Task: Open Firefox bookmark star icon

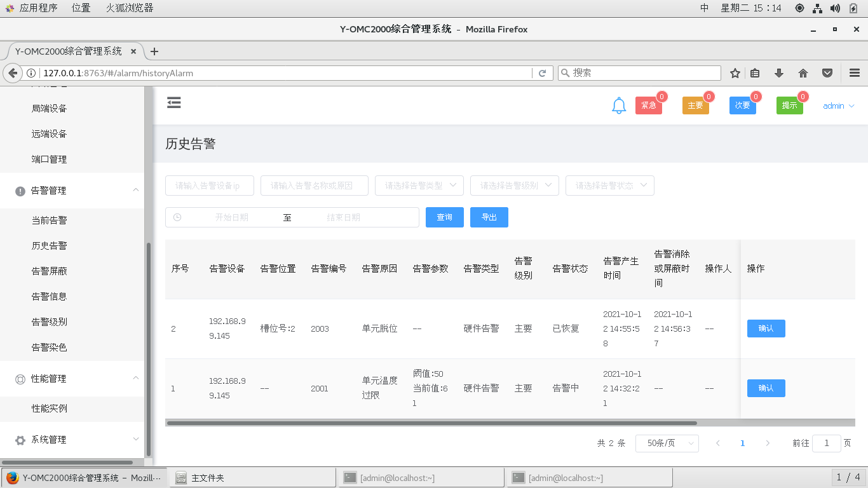Action: click(x=735, y=73)
